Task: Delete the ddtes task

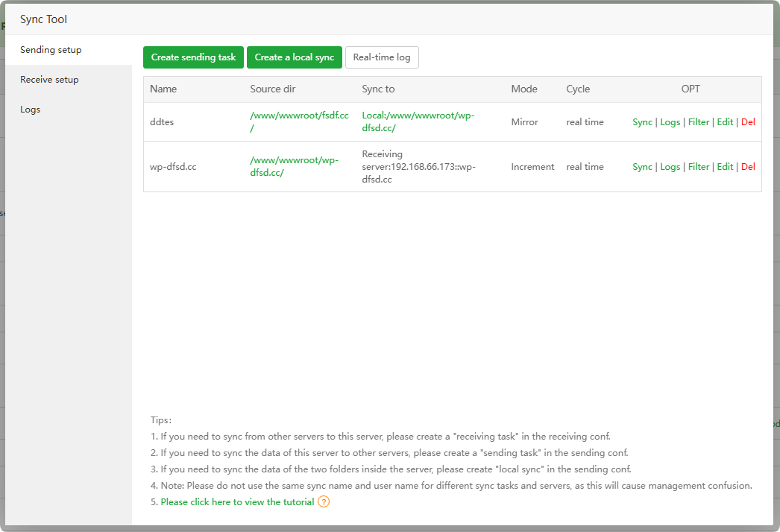Action: [x=748, y=121]
